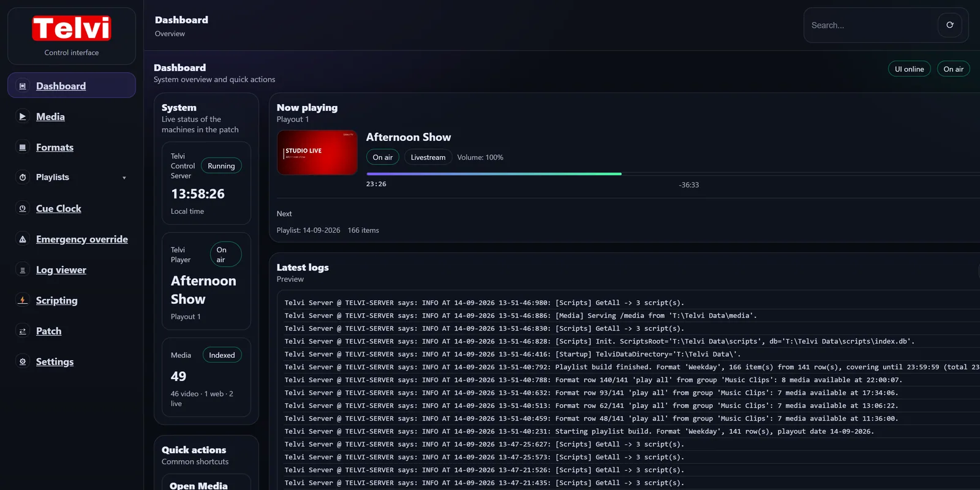Viewport: 980px width, 490px height.
Task: Click the Scripting lightning icon
Action: (23, 300)
